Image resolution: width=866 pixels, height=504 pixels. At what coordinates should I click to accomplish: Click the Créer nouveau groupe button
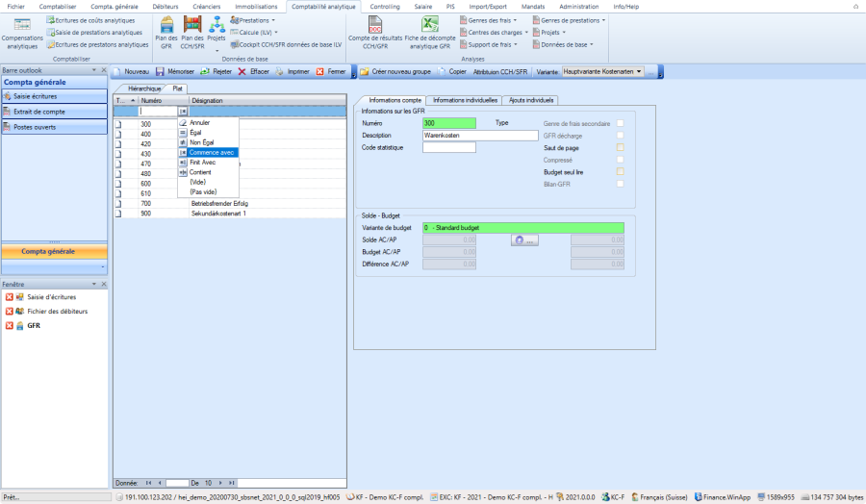tap(394, 71)
